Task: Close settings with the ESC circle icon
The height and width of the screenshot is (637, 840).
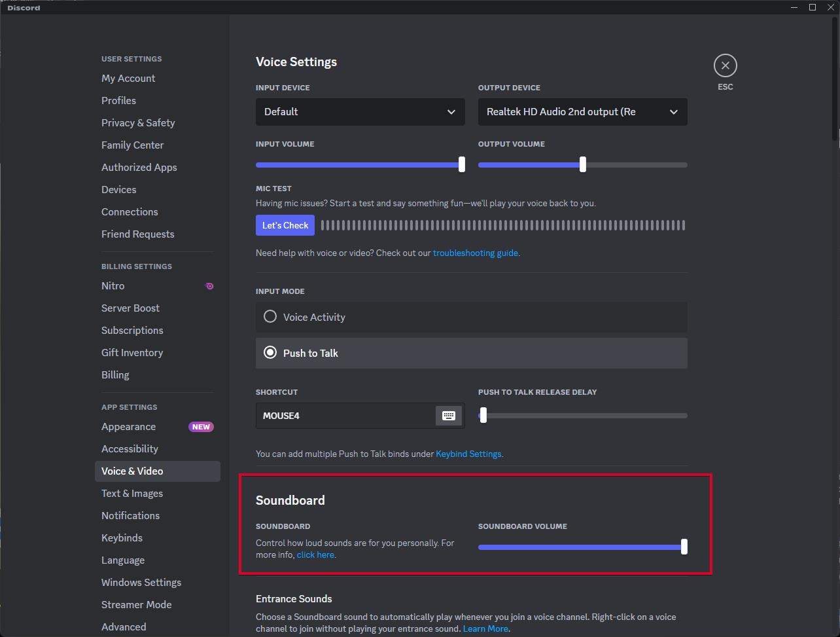Action: click(x=725, y=65)
